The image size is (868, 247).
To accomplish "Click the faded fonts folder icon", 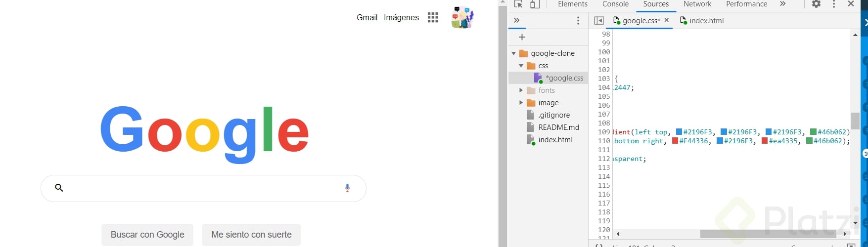I will [x=531, y=90].
